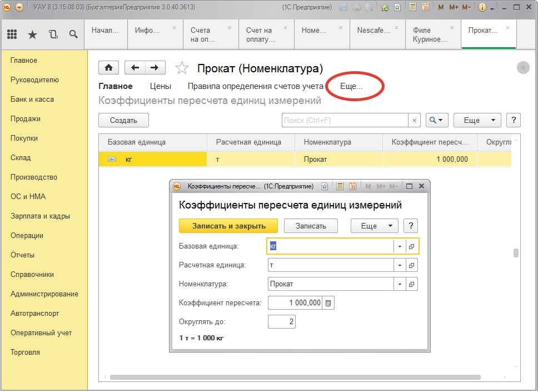Open the Еще menu in the dialog
The image size is (538, 392).
point(374,226)
